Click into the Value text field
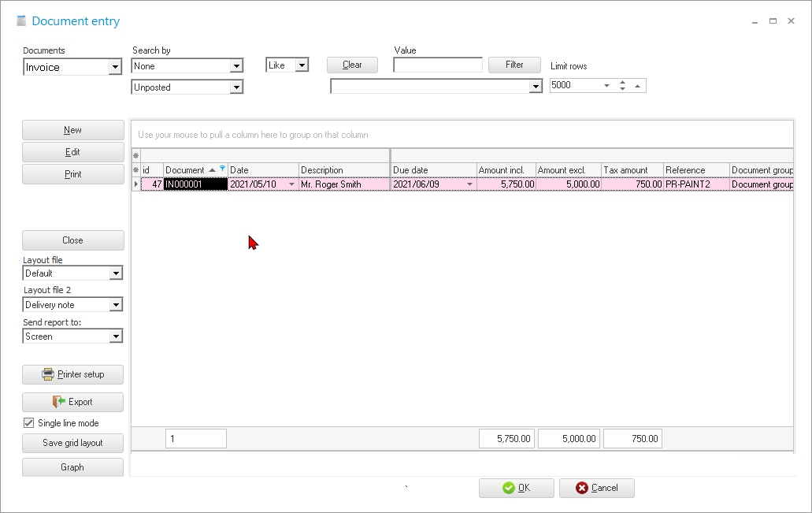 pyautogui.click(x=437, y=65)
